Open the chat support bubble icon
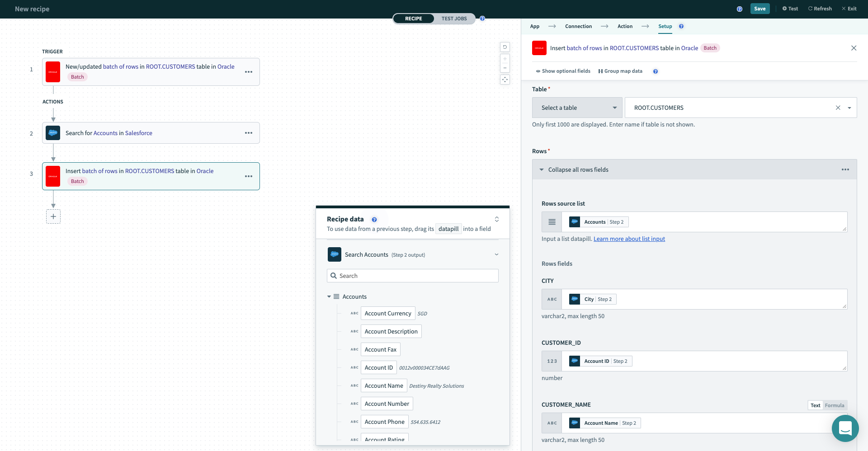The image size is (868, 451). tap(845, 428)
